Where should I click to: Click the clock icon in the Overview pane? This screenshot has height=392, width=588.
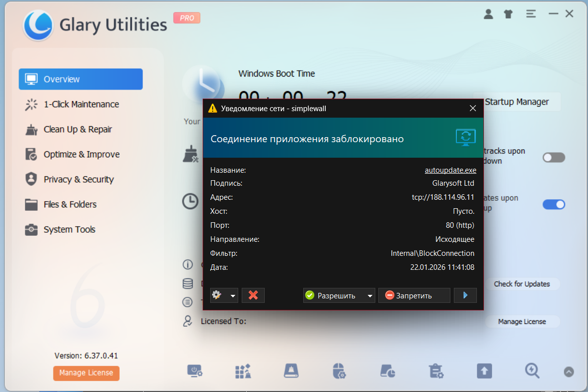(x=190, y=201)
